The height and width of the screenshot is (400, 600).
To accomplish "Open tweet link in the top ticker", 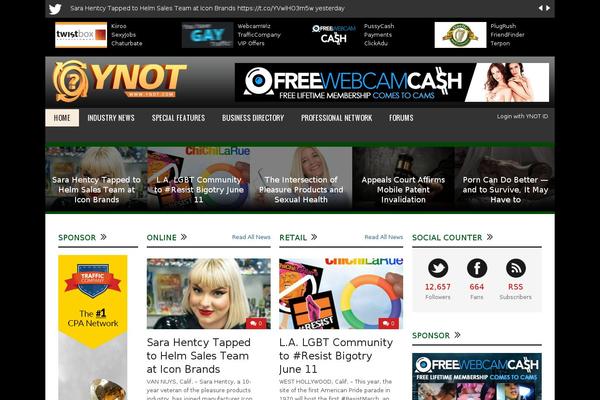I will pyautogui.click(x=275, y=8).
